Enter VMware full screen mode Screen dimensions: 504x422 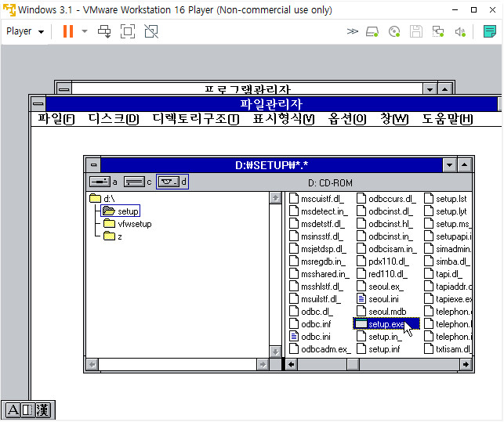(x=128, y=31)
